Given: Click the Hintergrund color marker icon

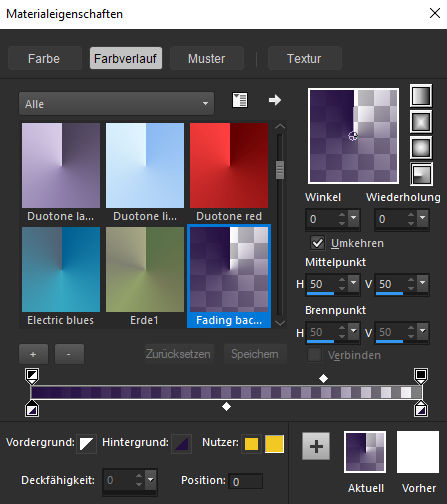Looking at the screenshot, I should pos(181,444).
